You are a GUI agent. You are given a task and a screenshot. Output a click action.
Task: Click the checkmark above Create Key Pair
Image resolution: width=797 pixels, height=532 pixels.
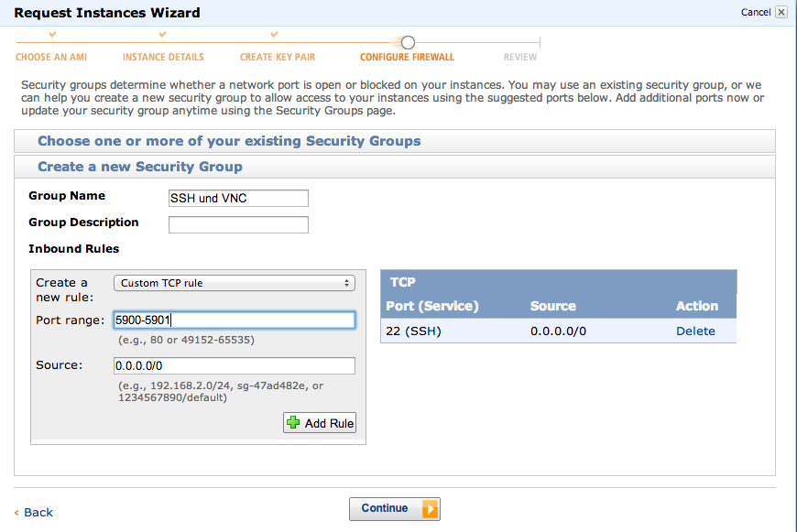click(x=274, y=34)
